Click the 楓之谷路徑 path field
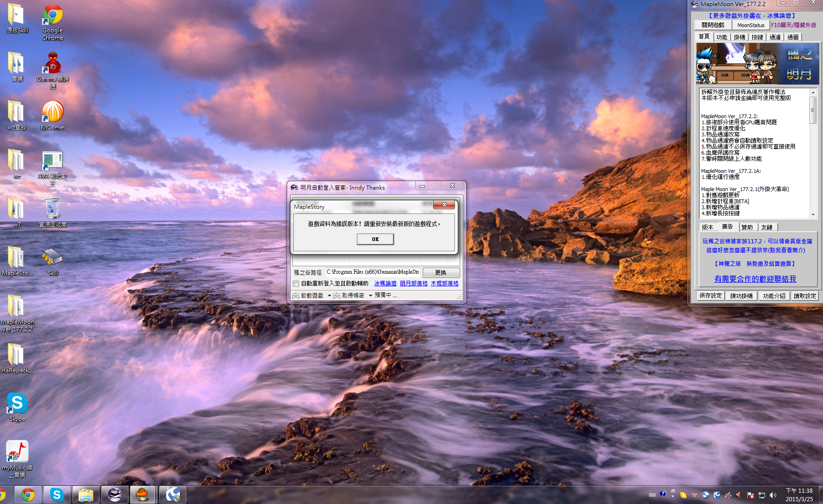 (372, 272)
